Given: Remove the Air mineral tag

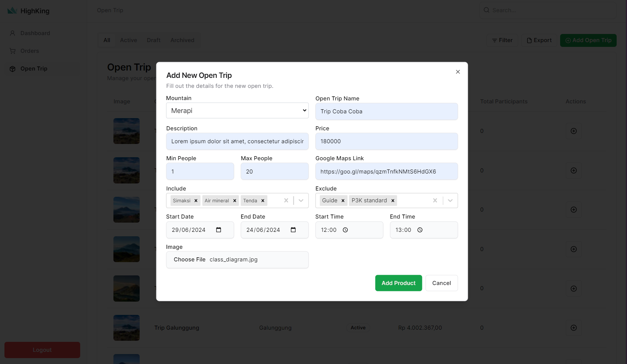Looking at the screenshot, I should click(x=235, y=201).
